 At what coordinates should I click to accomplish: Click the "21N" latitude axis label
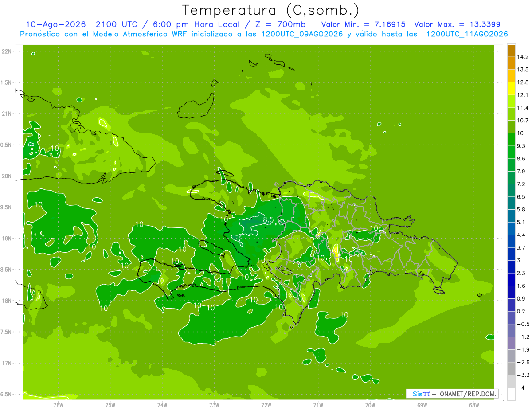(7, 114)
